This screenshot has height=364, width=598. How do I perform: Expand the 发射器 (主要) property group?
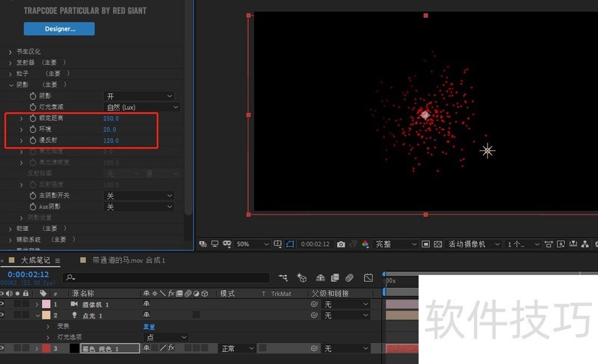click(10, 63)
